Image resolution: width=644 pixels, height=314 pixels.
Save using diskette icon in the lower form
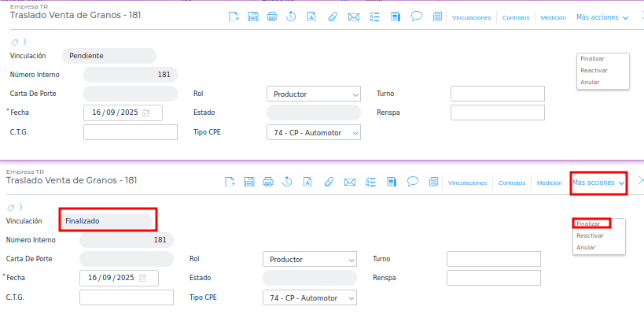249,182
